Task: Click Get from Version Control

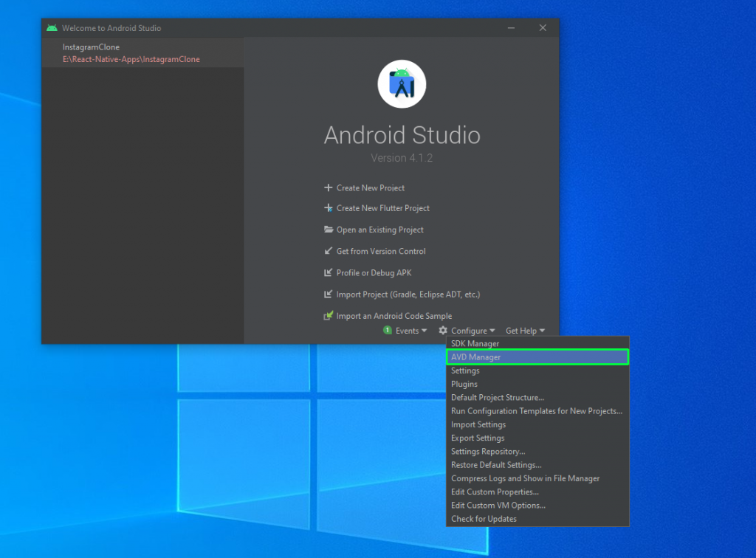Action: 381,251
